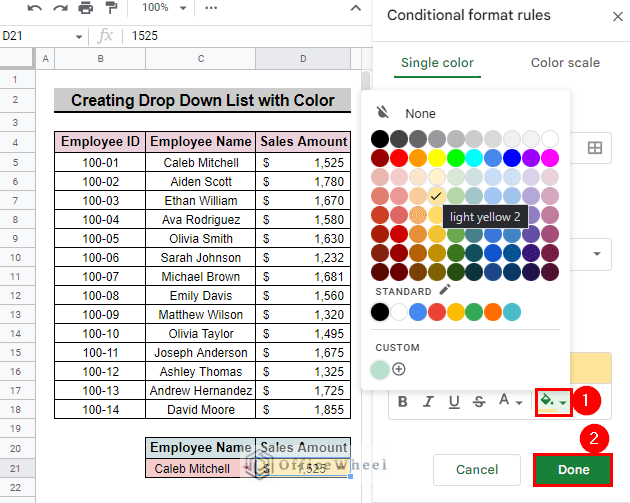Viewport: 630px width, 503px height.
Task: Click the formula bar showing 1525
Action: (249, 36)
